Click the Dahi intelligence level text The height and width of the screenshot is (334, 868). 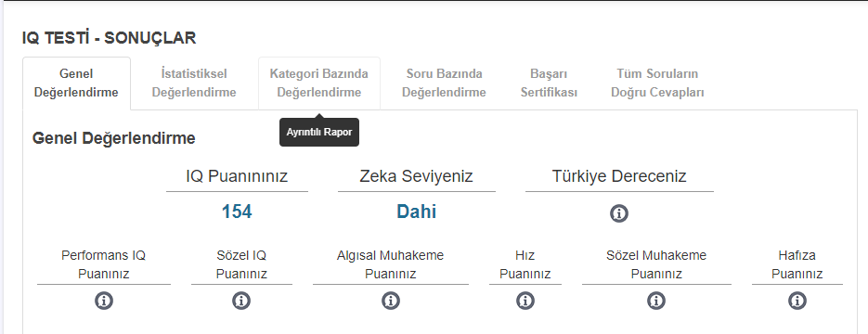(x=416, y=212)
